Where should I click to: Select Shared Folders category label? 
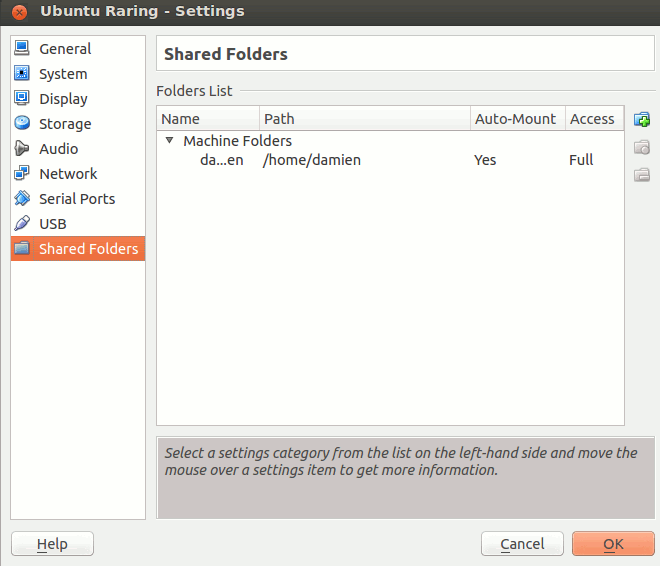pyautogui.click(x=88, y=249)
